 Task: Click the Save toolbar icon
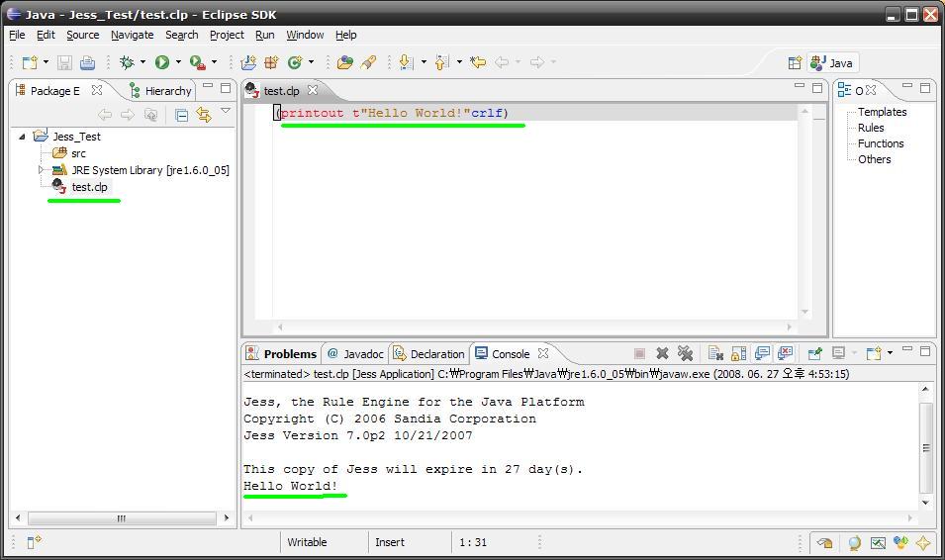click(64, 62)
